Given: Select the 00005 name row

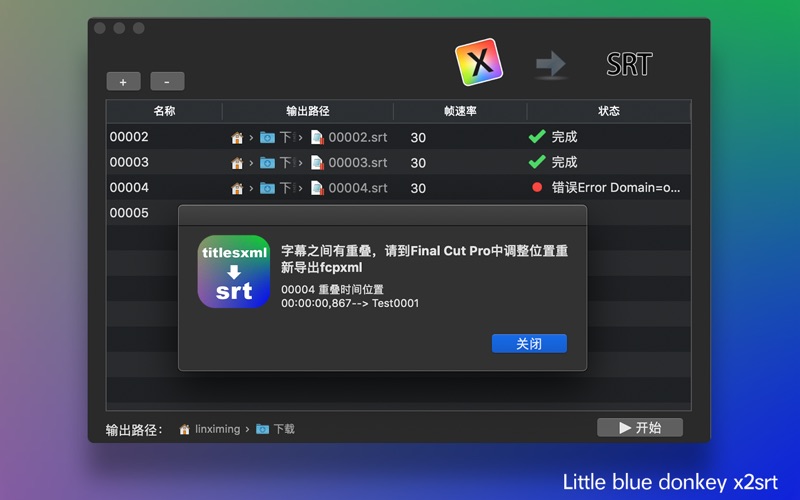Looking at the screenshot, I should pos(129,213).
